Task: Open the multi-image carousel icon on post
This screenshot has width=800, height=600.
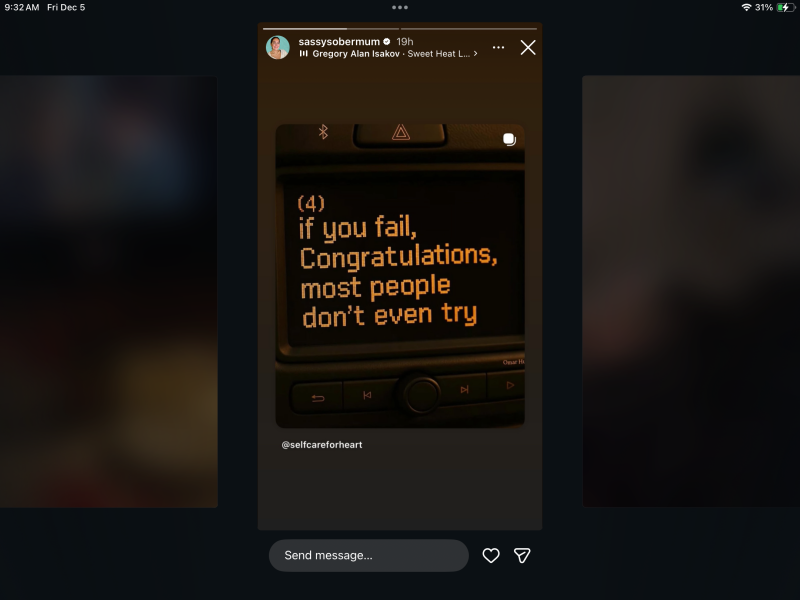Action: coord(509,139)
